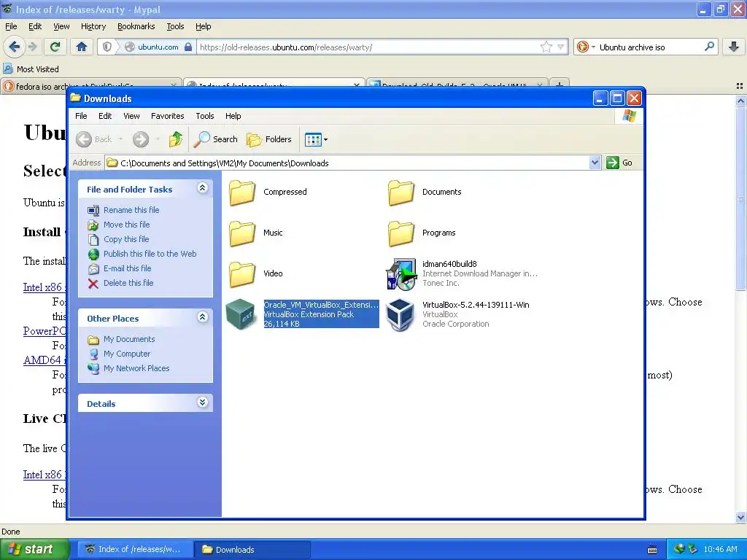Switch to Mypal taskbar button

point(135,549)
